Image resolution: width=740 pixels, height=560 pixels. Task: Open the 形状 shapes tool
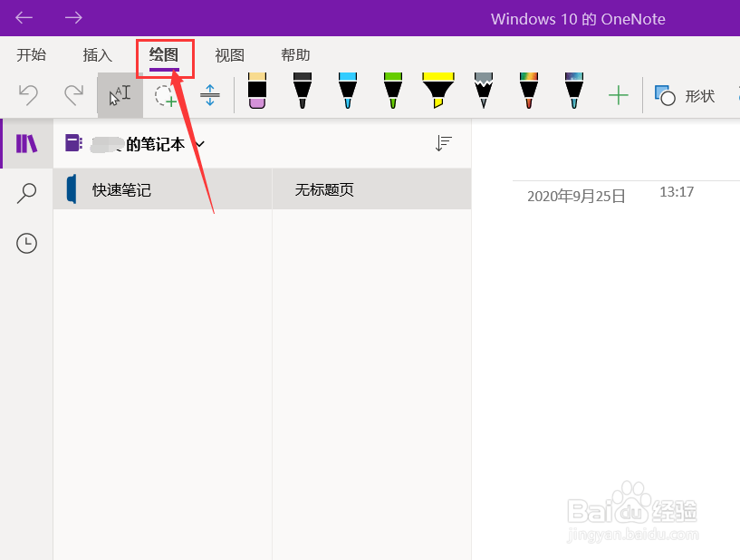[685, 96]
